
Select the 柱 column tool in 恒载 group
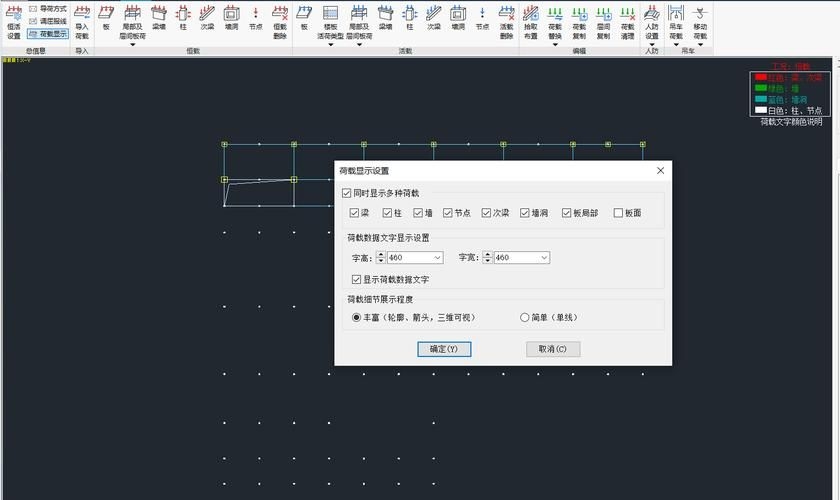point(183,18)
